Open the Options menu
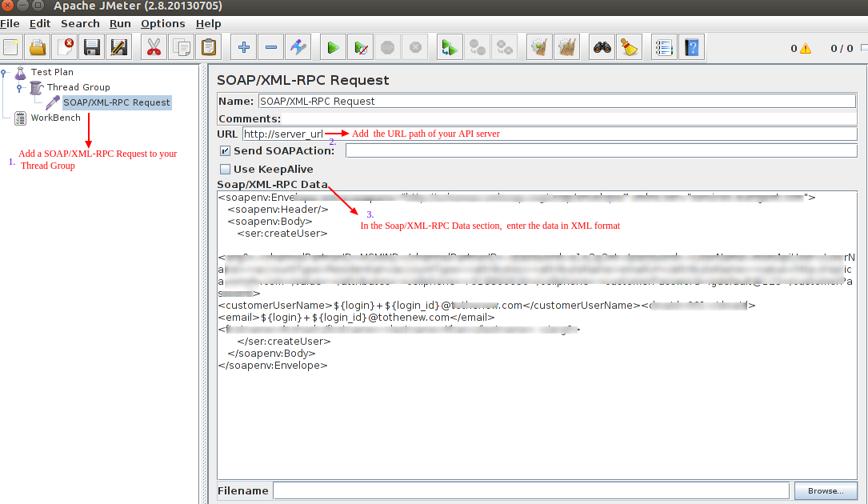The height and width of the screenshot is (504, 868). click(x=162, y=24)
